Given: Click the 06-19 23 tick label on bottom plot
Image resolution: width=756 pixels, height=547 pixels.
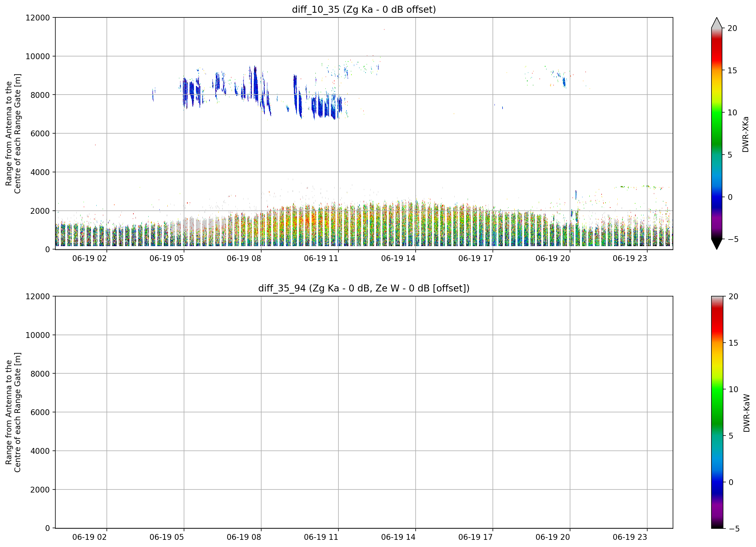Looking at the screenshot, I should click(630, 537).
